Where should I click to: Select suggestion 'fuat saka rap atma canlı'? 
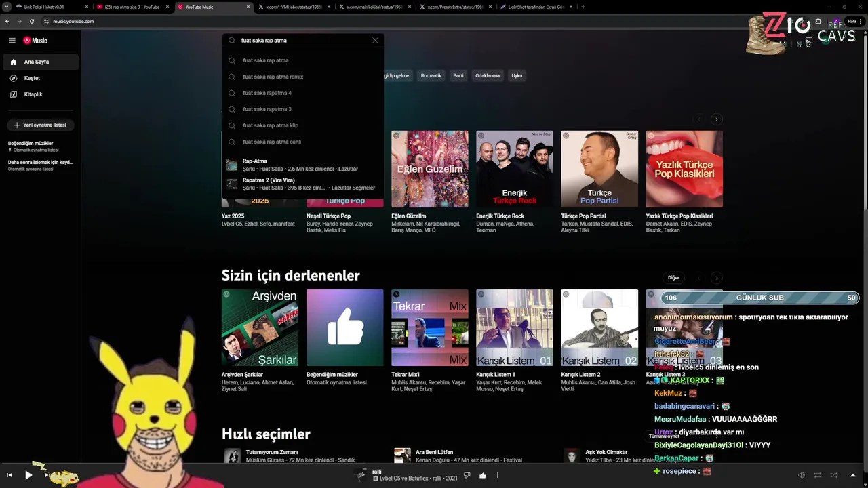[x=303, y=142]
